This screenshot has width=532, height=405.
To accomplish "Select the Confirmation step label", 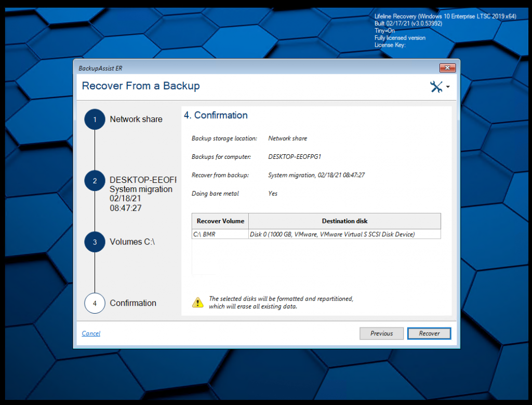I will pos(132,303).
